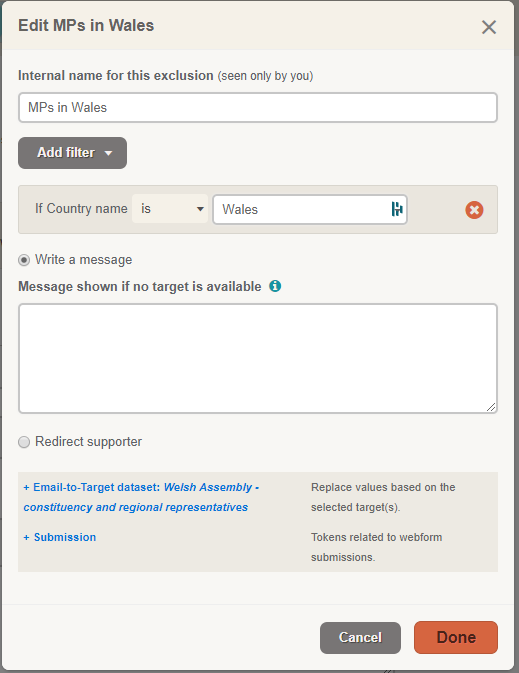Click into the no-target message textarea
Viewport: 519px width, 673px height.
click(x=258, y=358)
